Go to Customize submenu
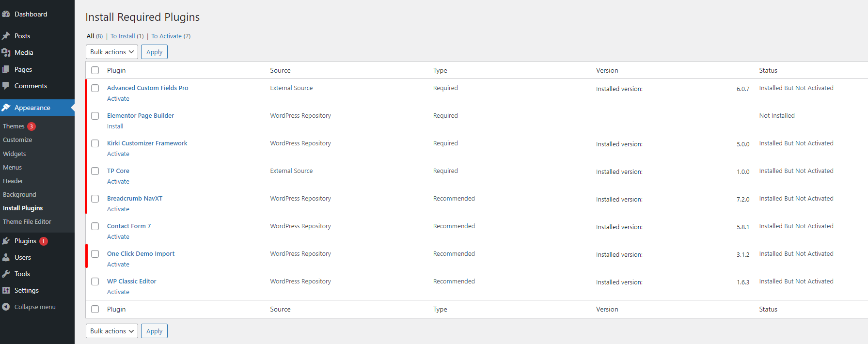The height and width of the screenshot is (344, 868). point(17,140)
